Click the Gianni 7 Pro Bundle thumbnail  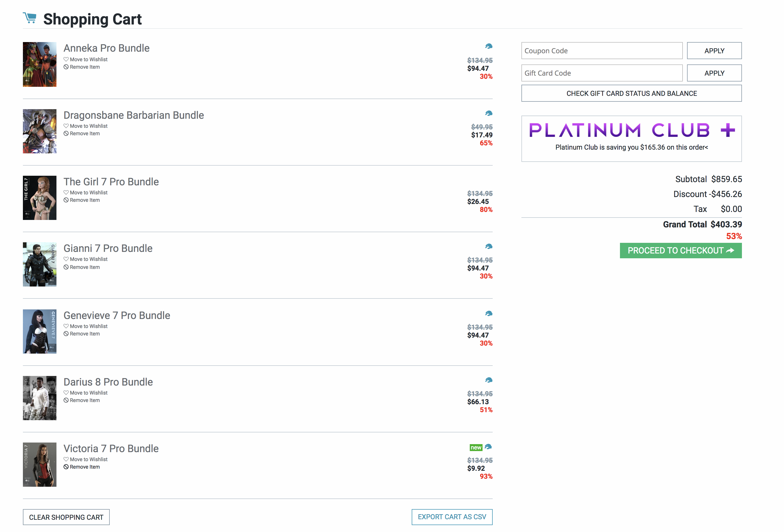pyautogui.click(x=39, y=264)
